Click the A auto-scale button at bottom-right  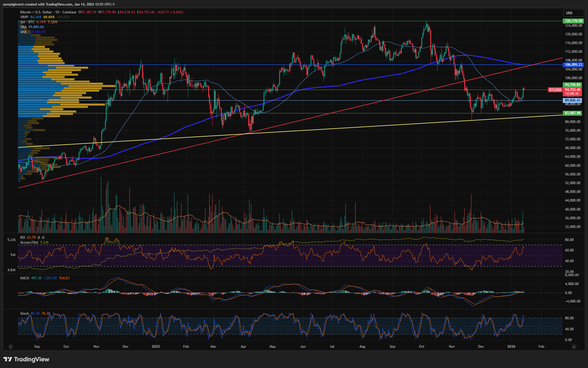click(574, 347)
